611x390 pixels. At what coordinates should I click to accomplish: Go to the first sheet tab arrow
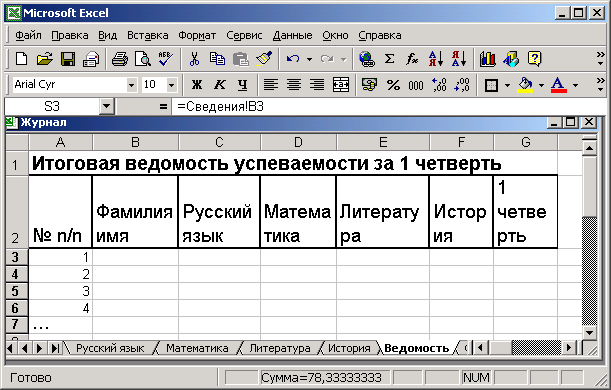point(11,348)
